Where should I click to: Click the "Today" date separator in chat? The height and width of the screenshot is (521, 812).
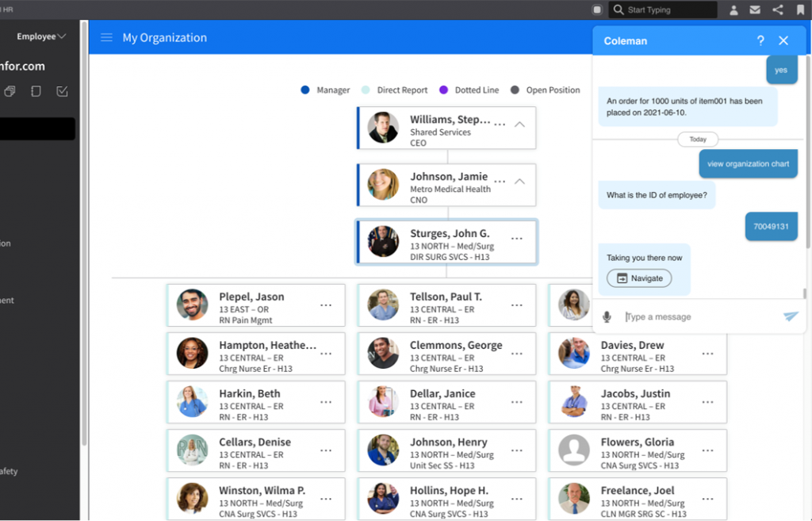click(698, 140)
